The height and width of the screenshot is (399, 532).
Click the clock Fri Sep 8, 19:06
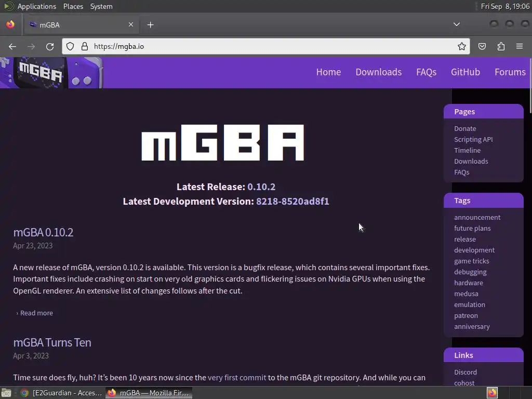(x=505, y=6)
